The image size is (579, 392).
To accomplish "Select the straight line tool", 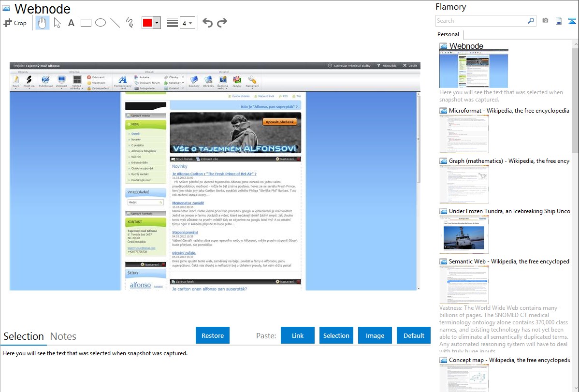I will pos(115,23).
